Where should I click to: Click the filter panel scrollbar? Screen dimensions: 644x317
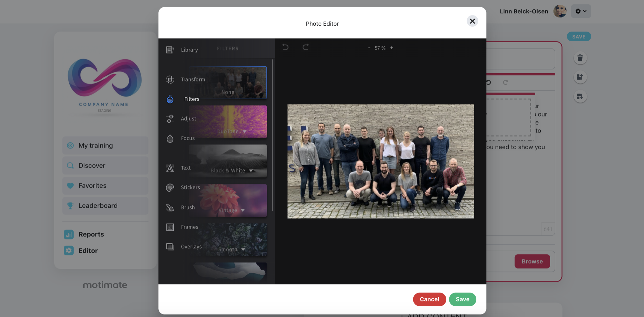(273, 135)
